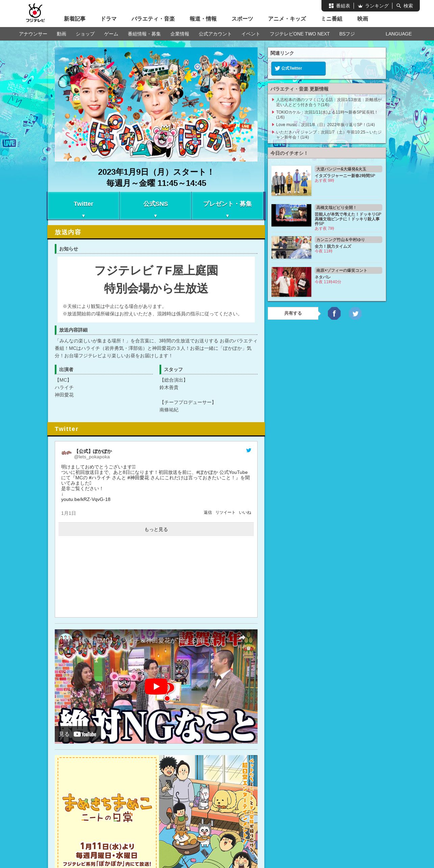
Task: Open 全力！脱力タイムズ thumbnail
Action: pyautogui.click(x=291, y=247)
